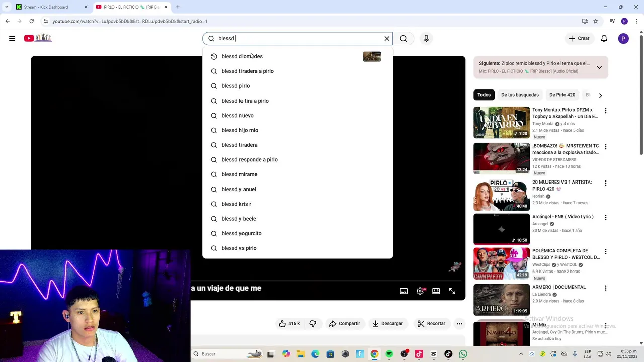The image size is (644, 362).
Task: Choose suggestion blessd pirlo
Action: pyautogui.click(x=297, y=86)
